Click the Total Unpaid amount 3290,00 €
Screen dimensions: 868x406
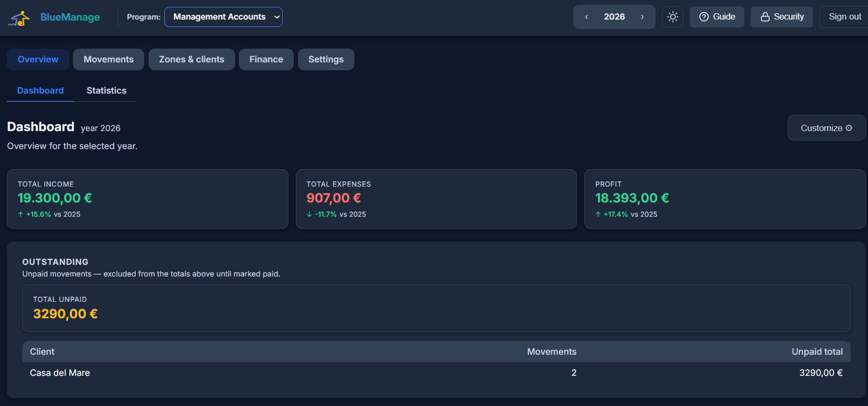pyautogui.click(x=66, y=314)
